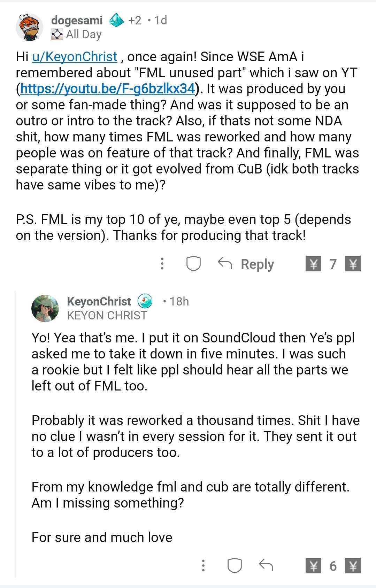Click KeyonChrist's round achievement badge
Screen dimensions: 376x588
[x=145, y=301]
